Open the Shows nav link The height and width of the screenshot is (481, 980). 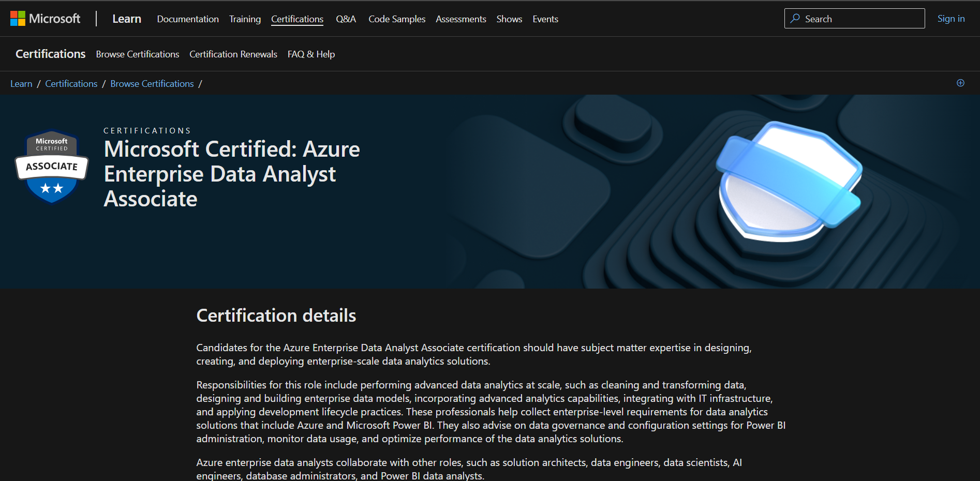tap(509, 19)
